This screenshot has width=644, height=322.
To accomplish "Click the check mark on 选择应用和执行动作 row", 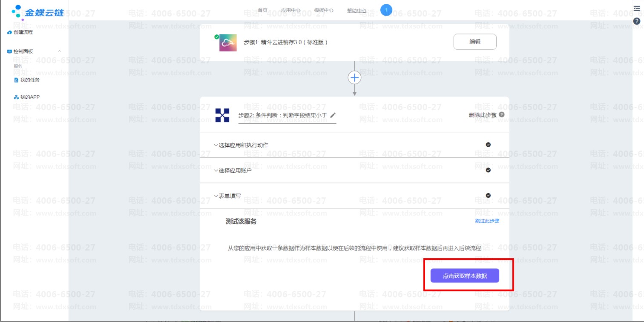I will point(488,145).
